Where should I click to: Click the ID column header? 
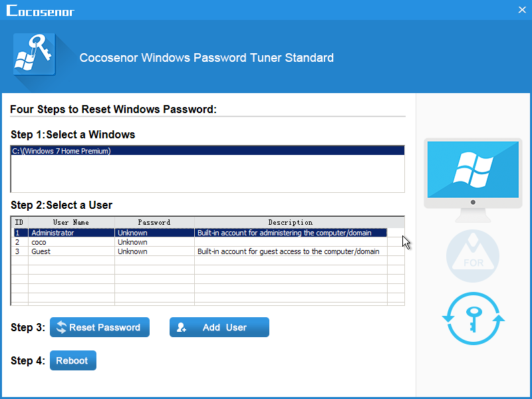[20, 222]
